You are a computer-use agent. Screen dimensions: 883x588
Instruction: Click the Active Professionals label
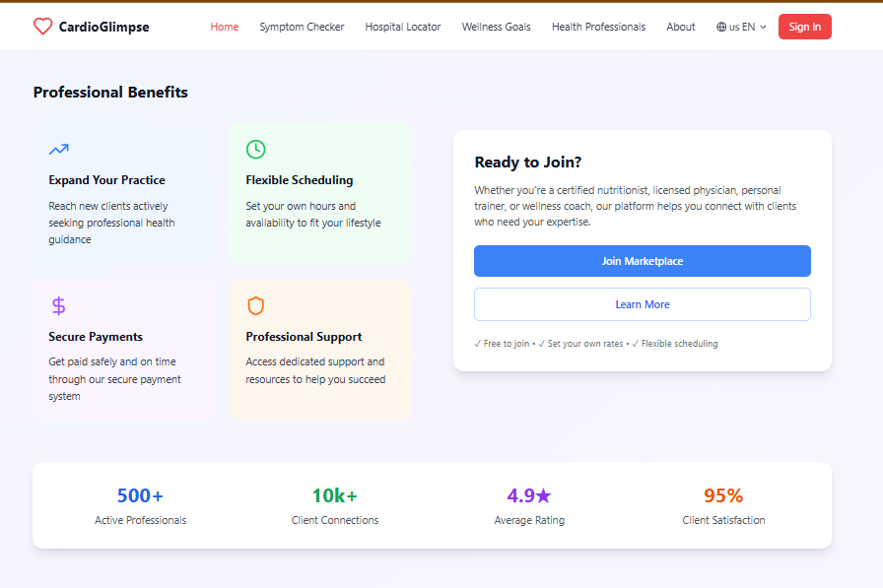coord(140,520)
